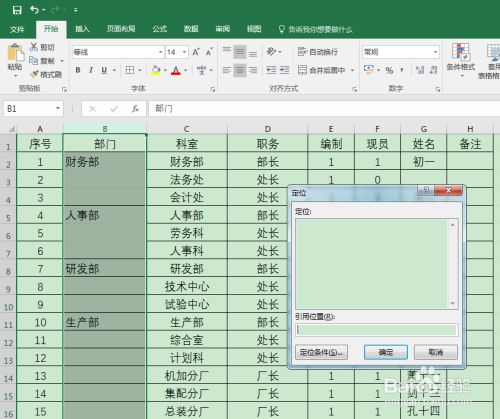Open the font name combo box
Screen dimensions: 500x419
pos(118,52)
